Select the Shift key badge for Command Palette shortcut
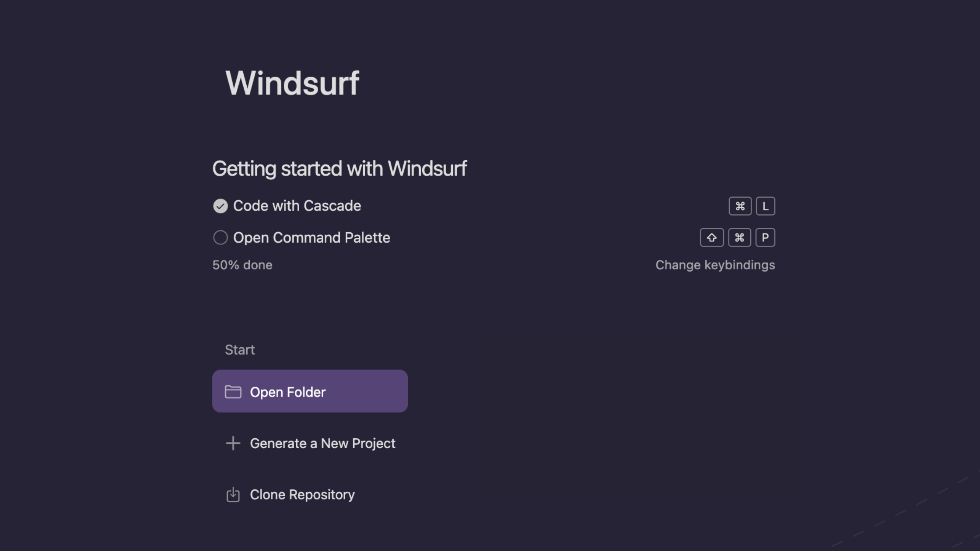980x551 pixels. [712, 237]
